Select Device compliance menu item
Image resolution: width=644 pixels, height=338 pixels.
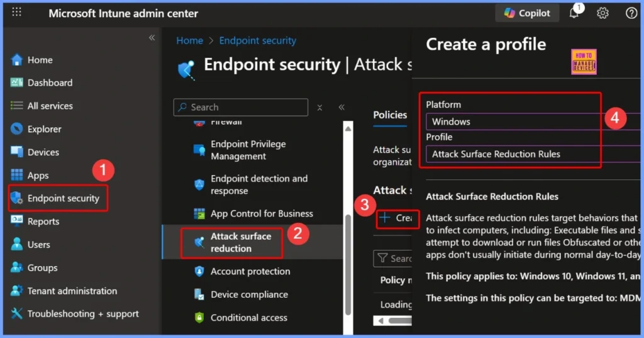[x=249, y=295]
